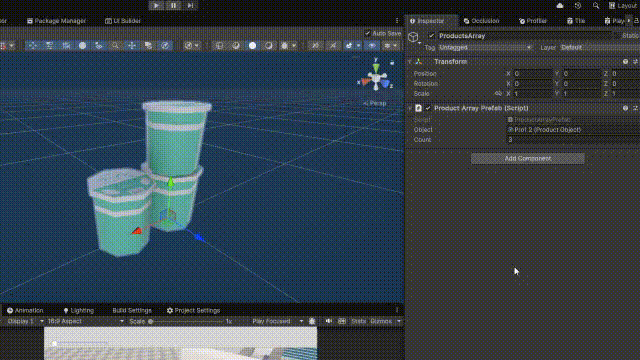Click the Count field value 3

tap(573, 140)
